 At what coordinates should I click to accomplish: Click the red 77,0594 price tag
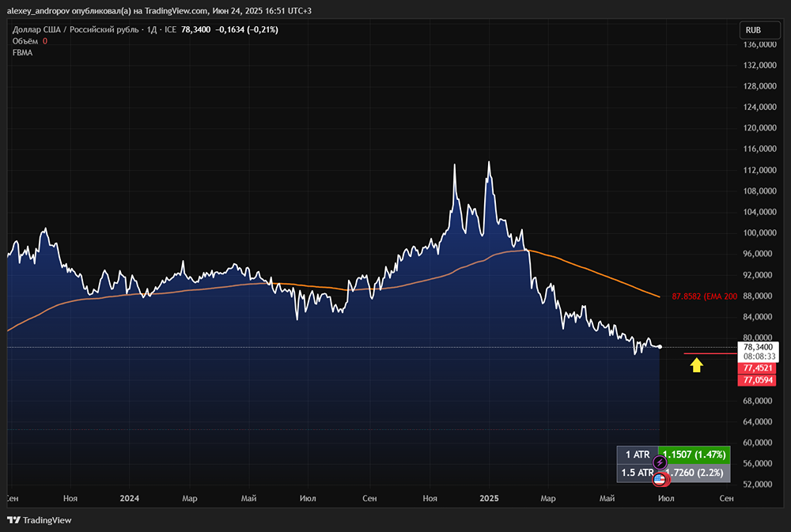(757, 380)
